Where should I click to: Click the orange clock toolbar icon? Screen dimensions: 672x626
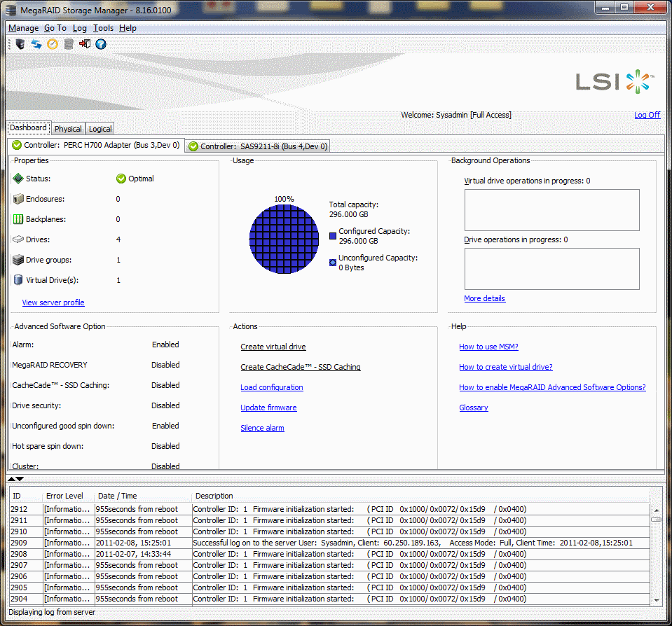[53, 44]
